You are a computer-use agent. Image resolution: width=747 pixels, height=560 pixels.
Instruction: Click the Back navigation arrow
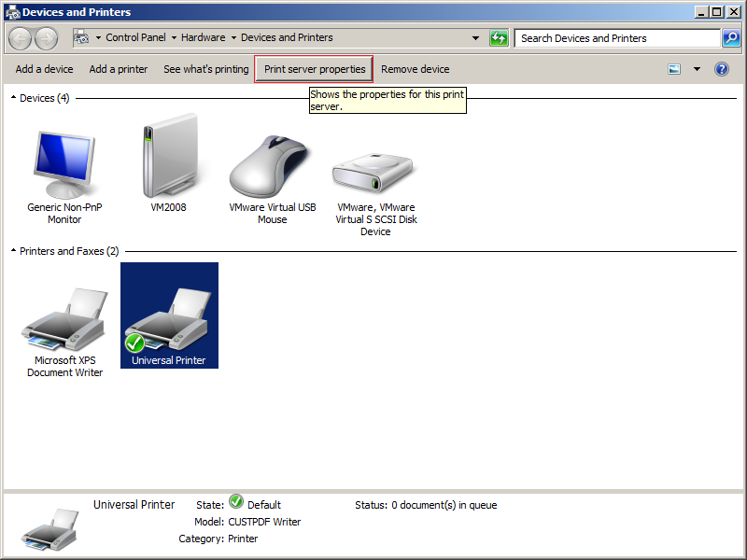point(21,38)
